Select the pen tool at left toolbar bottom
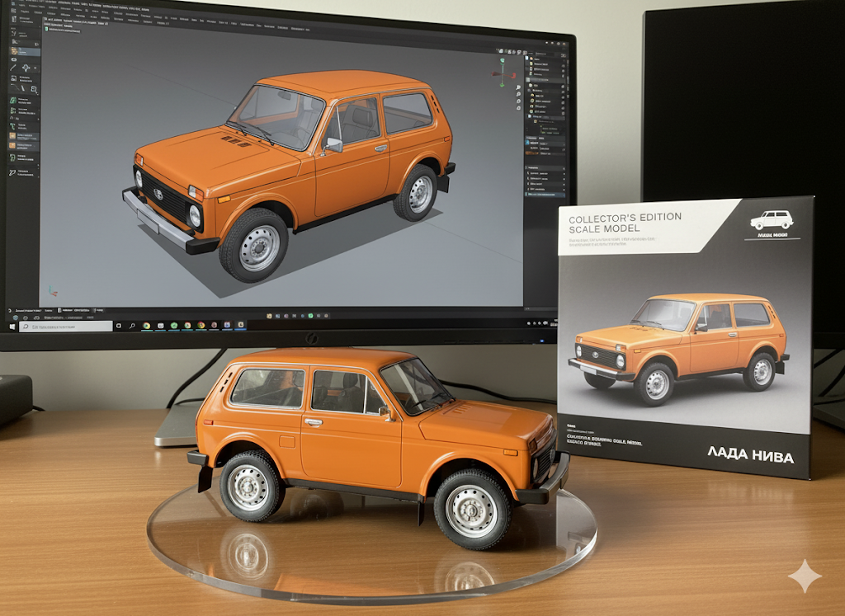Viewport: 845px width, 616px height. pos(12,172)
